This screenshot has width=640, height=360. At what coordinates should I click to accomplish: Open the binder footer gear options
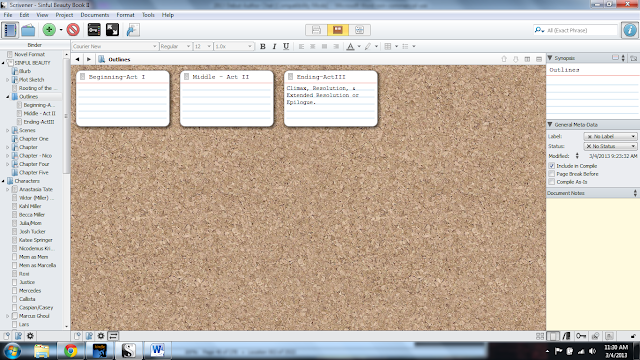click(30, 336)
